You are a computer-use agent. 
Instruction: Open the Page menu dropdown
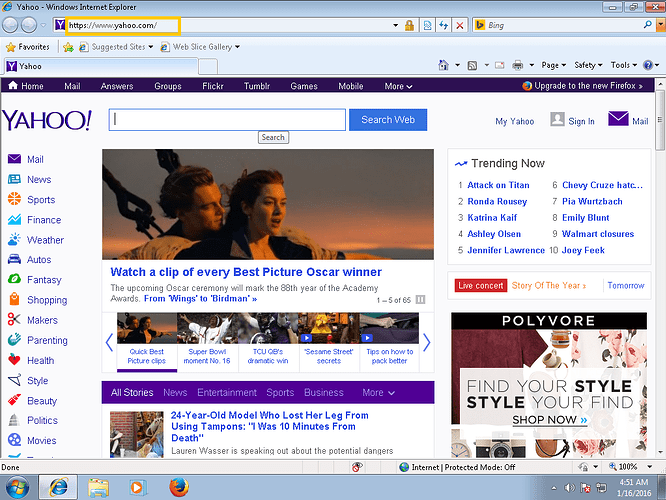pos(553,65)
